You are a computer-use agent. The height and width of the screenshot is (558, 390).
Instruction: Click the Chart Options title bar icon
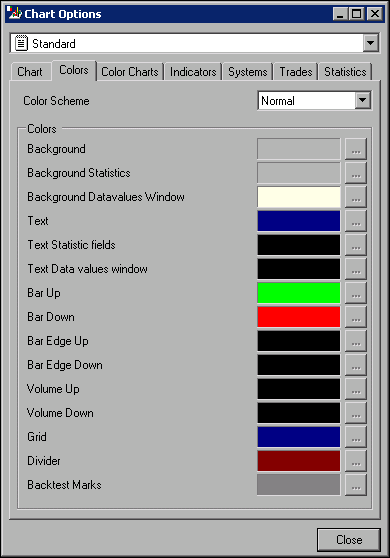pos(14,14)
